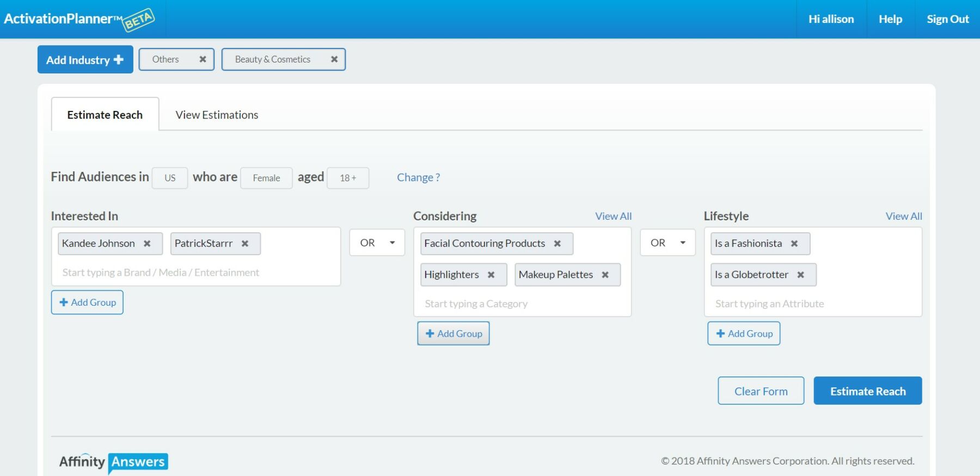Viewport: 980px width, 476px height.
Task: Remove the Others industry tag
Action: [203, 59]
